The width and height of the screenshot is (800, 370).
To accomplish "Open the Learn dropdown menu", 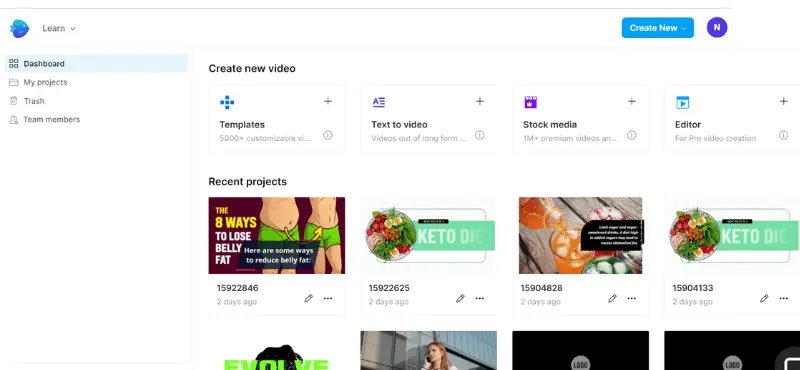I will point(59,29).
